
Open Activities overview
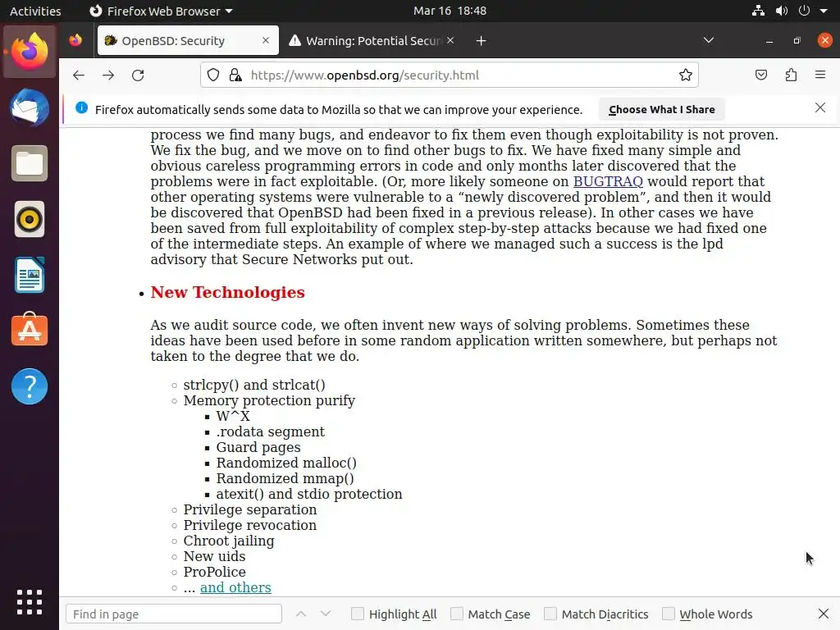coord(35,11)
